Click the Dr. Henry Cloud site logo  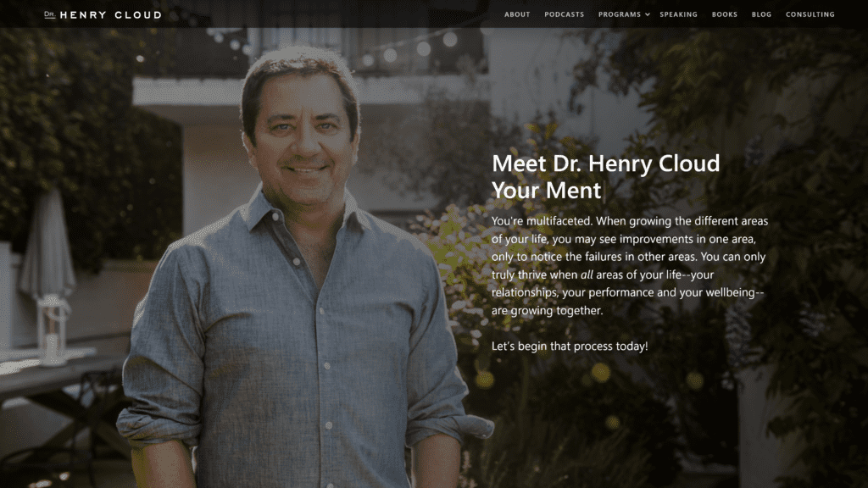103,15
